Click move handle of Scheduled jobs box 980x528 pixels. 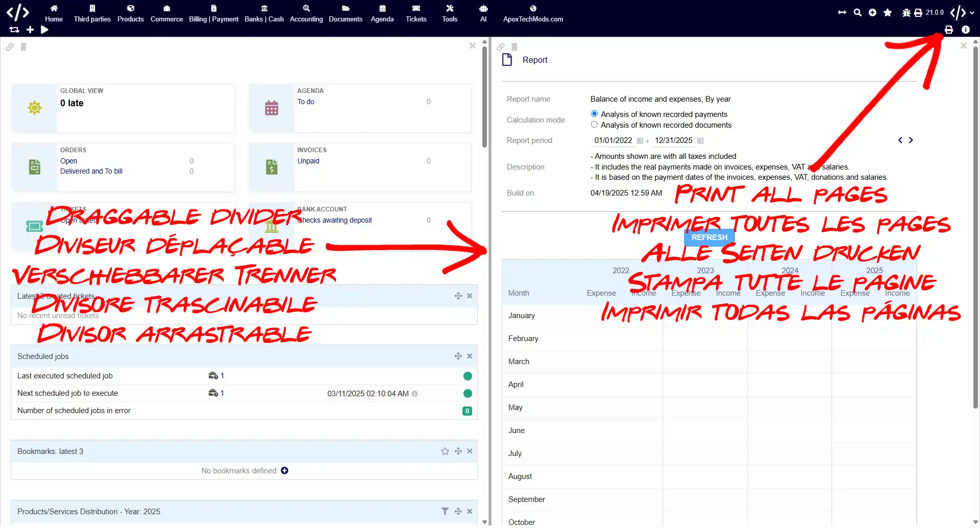coord(458,356)
